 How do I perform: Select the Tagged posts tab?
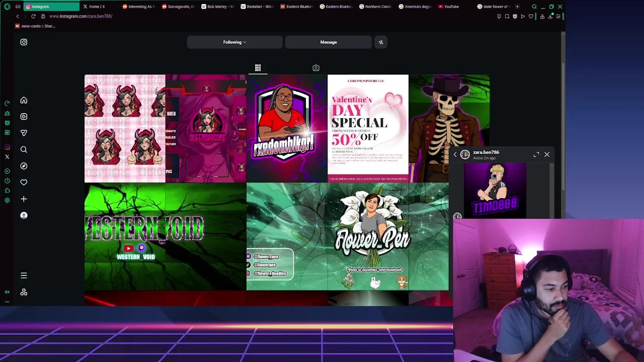[316, 68]
